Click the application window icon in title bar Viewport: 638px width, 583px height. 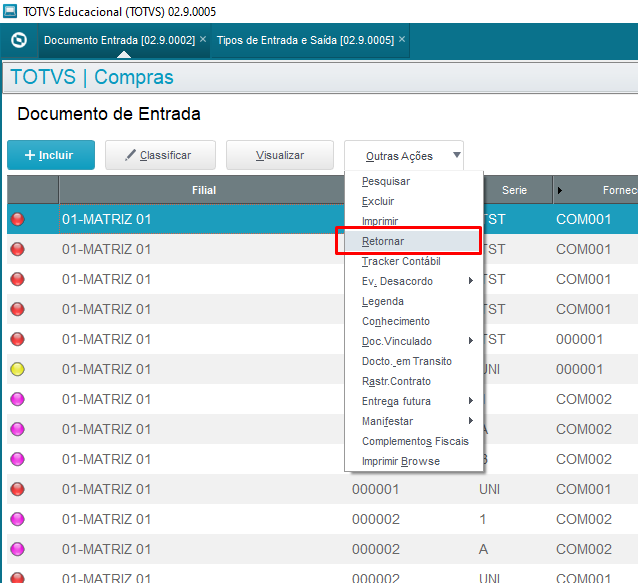click(x=10, y=11)
